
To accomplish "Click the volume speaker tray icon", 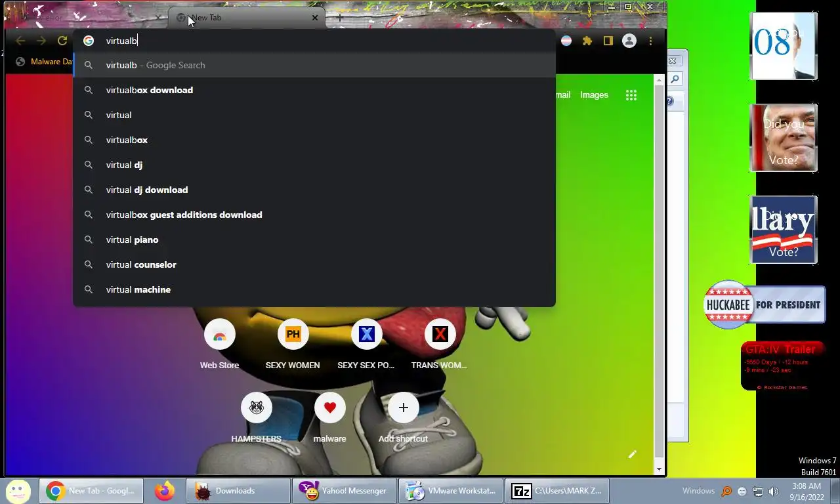I will [774, 491].
